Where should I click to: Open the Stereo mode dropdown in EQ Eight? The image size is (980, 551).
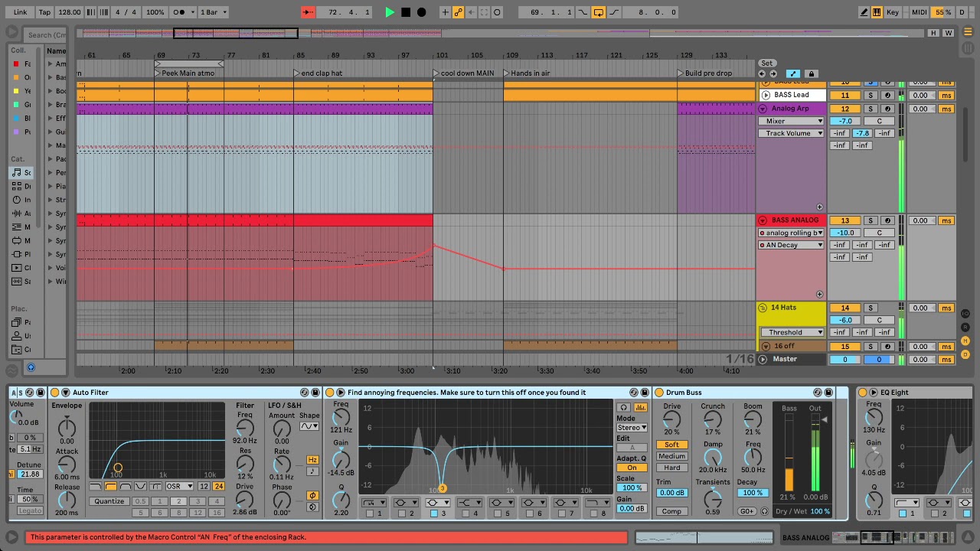632,428
